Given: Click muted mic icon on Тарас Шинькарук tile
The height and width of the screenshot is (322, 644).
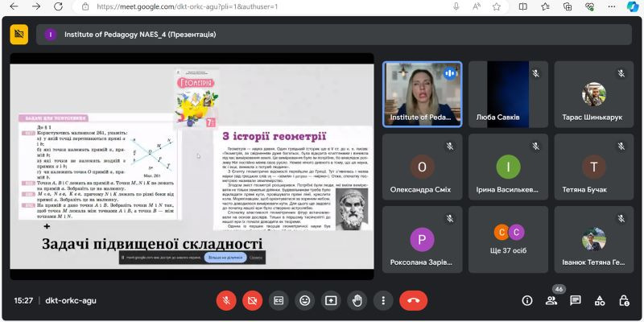Looking at the screenshot, I should pyautogui.click(x=621, y=73).
